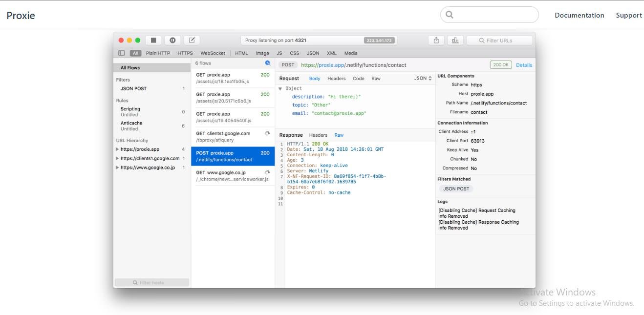
Task: Click the Filter hosts field
Action: (x=151, y=283)
